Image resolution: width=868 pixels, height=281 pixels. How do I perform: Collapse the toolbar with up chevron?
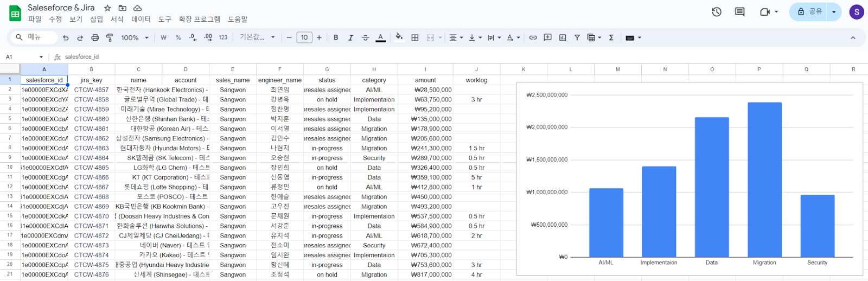coord(853,37)
